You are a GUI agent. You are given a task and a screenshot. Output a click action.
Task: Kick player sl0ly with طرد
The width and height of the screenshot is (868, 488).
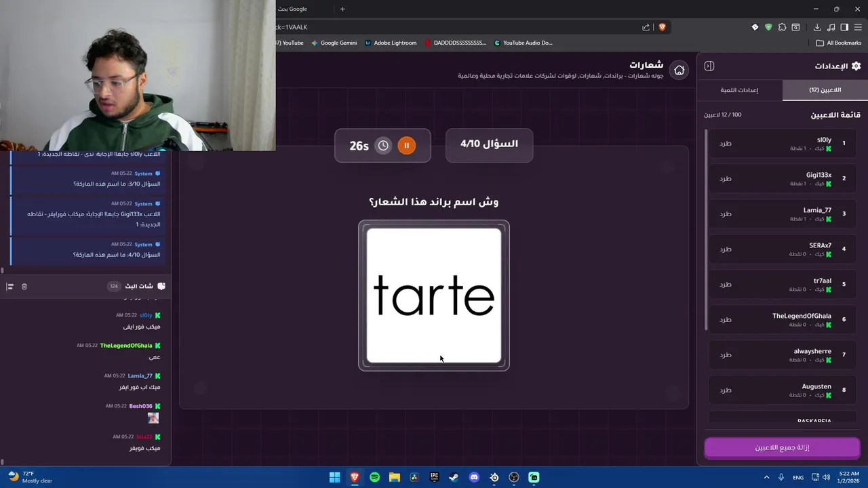726,144
